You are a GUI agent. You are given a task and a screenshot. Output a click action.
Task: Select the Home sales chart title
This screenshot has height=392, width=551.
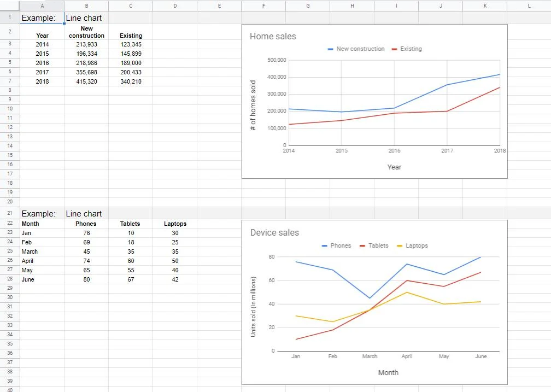[x=272, y=37]
